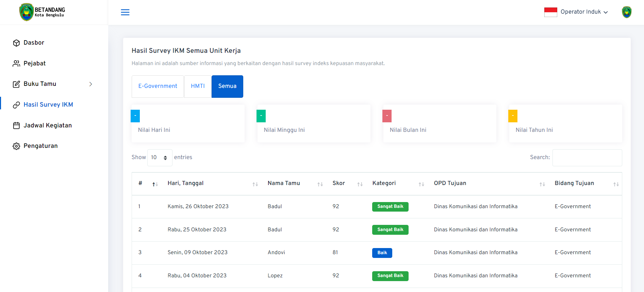The width and height of the screenshot is (644, 292).
Task: Click the Dasbor cube icon
Action: 16,43
